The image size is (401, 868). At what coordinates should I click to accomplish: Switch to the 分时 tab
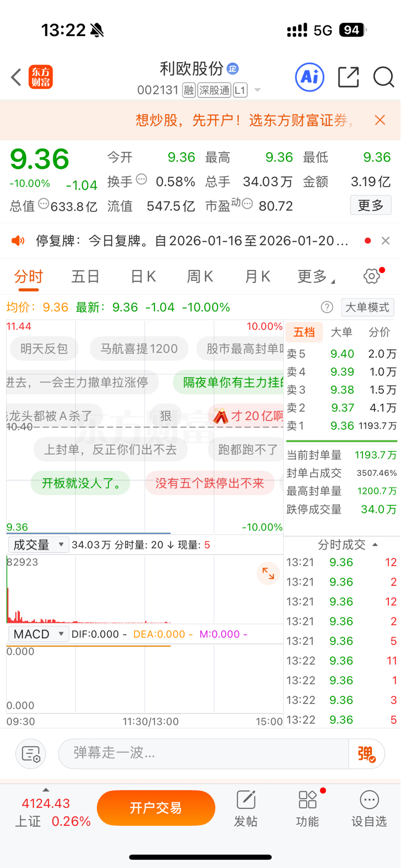click(29, 276)
